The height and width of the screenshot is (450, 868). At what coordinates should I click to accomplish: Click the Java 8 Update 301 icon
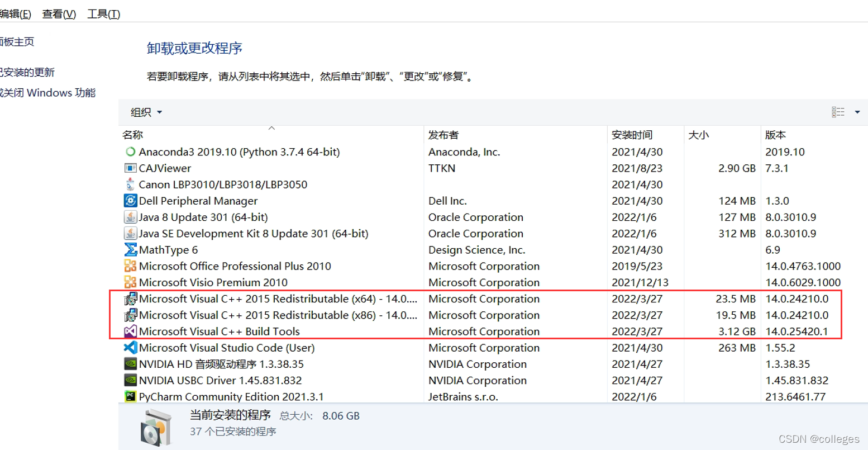point(130,217)
